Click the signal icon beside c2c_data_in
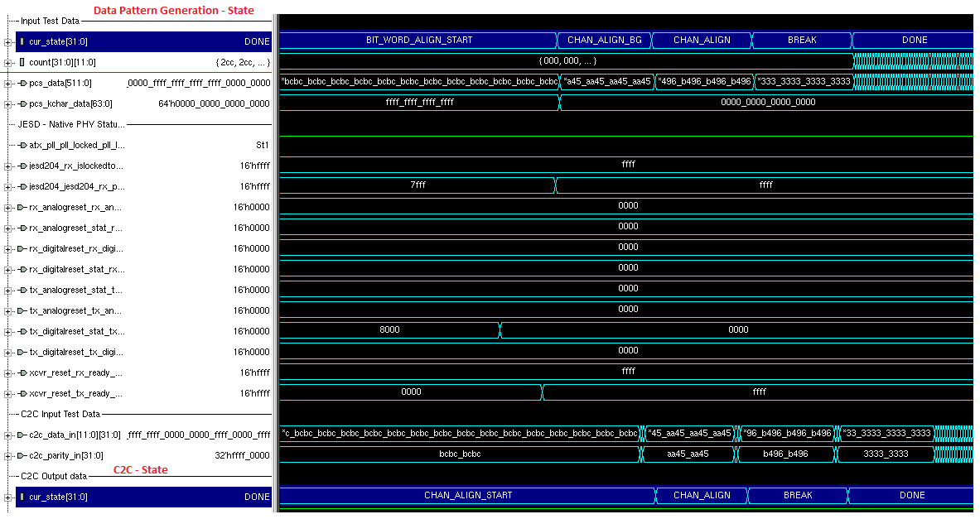The height and width of the screenshot is (519, 980). click(22, 435)
